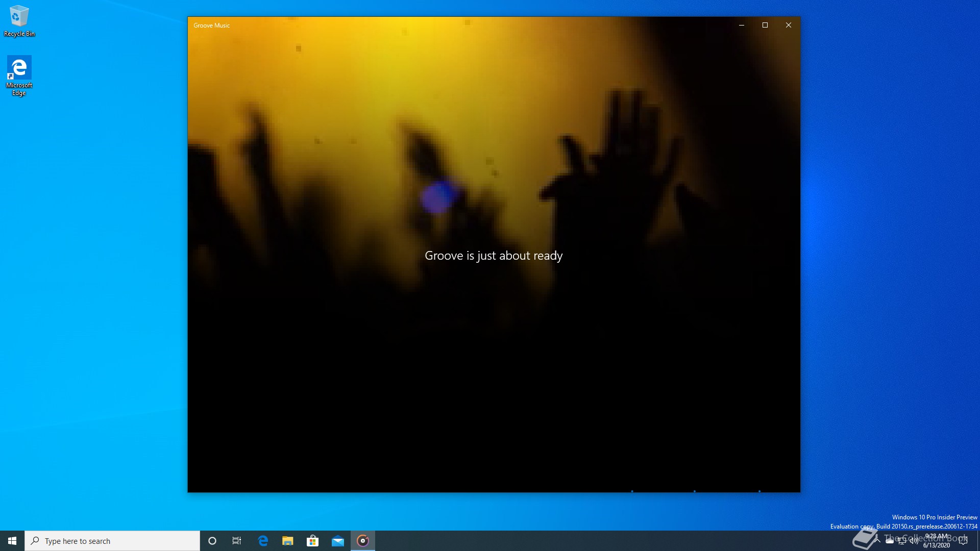This screenshot has width=980, height=551.
Task: Select the Microsoft Edge desktop shortcut
Action: [19, 76]
